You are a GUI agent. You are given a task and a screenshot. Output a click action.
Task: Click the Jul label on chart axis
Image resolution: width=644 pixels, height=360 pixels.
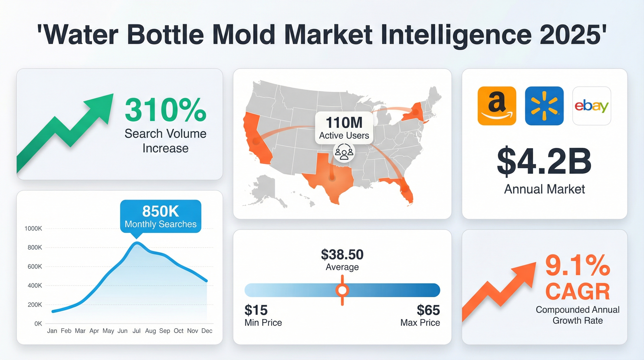point(136,331)
